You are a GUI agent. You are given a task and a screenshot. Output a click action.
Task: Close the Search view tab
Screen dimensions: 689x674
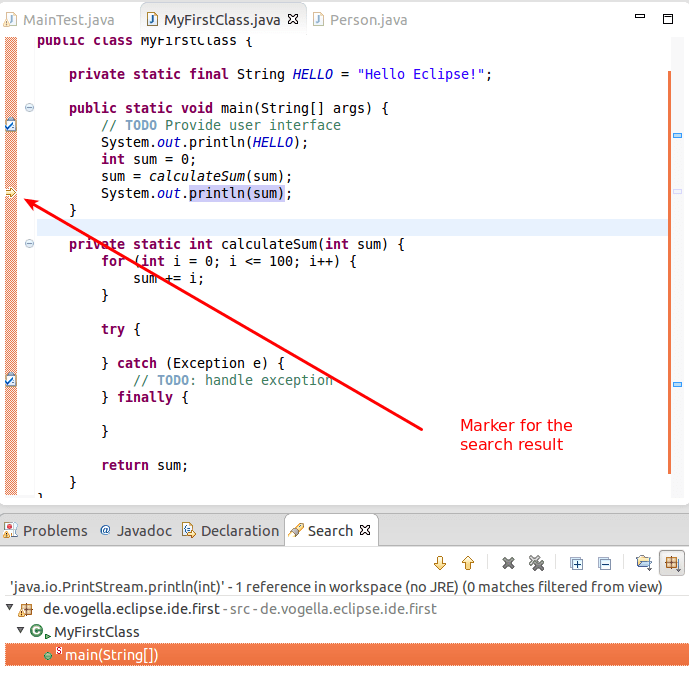pyautogui.click(x=365, y=530)
